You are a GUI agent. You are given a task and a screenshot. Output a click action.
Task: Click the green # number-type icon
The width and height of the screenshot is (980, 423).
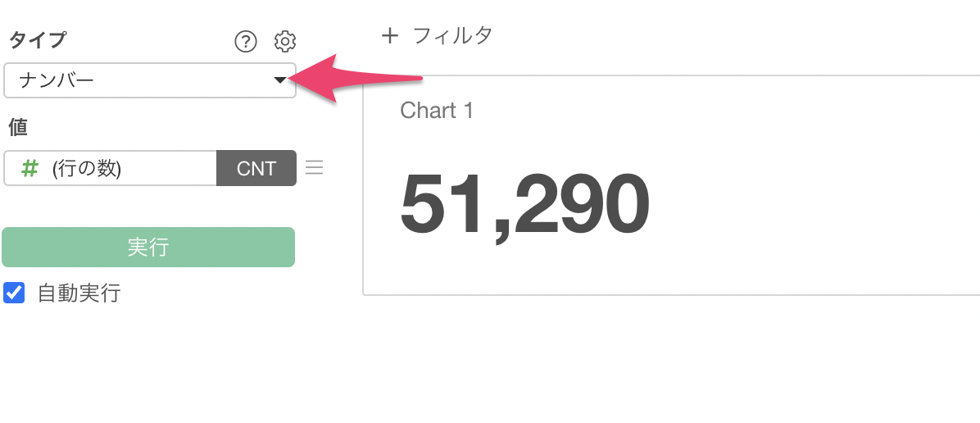click(29, 168)
